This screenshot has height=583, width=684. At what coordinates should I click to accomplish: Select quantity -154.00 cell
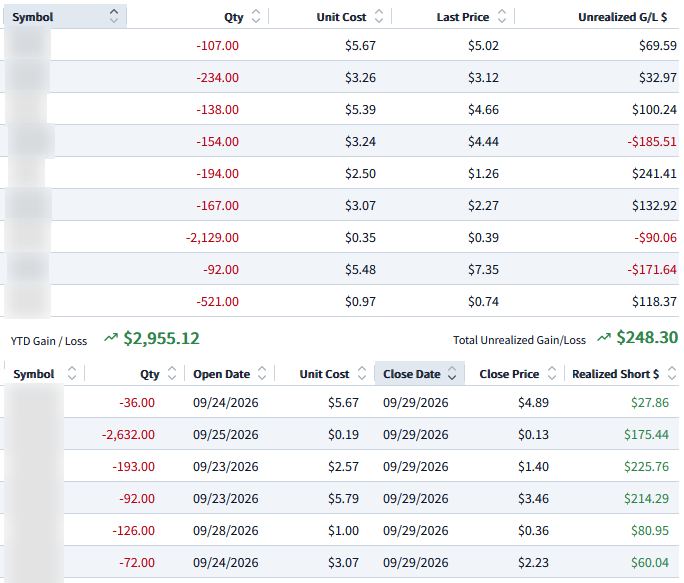pos(217,141)
